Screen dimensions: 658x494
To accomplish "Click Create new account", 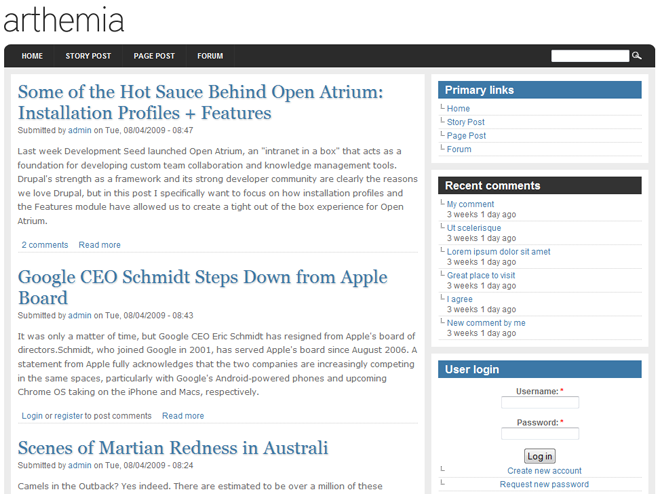I will 544,470.
